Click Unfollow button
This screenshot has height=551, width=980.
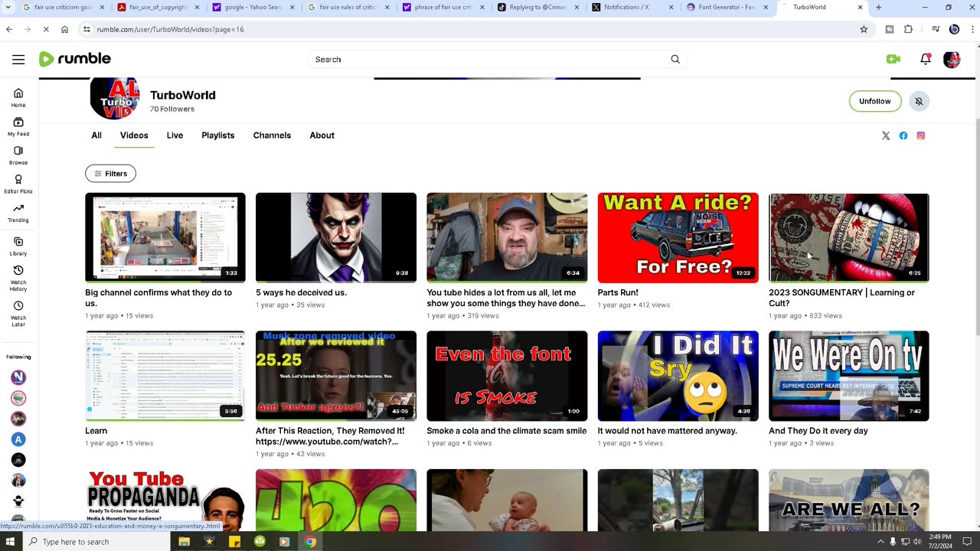[x=874, y=101]
